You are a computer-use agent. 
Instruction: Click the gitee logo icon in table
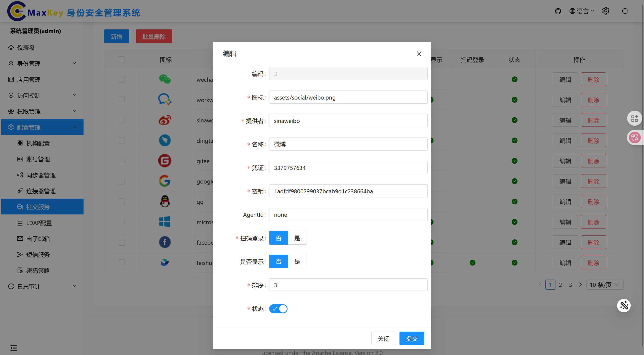(x=165, y=161)
